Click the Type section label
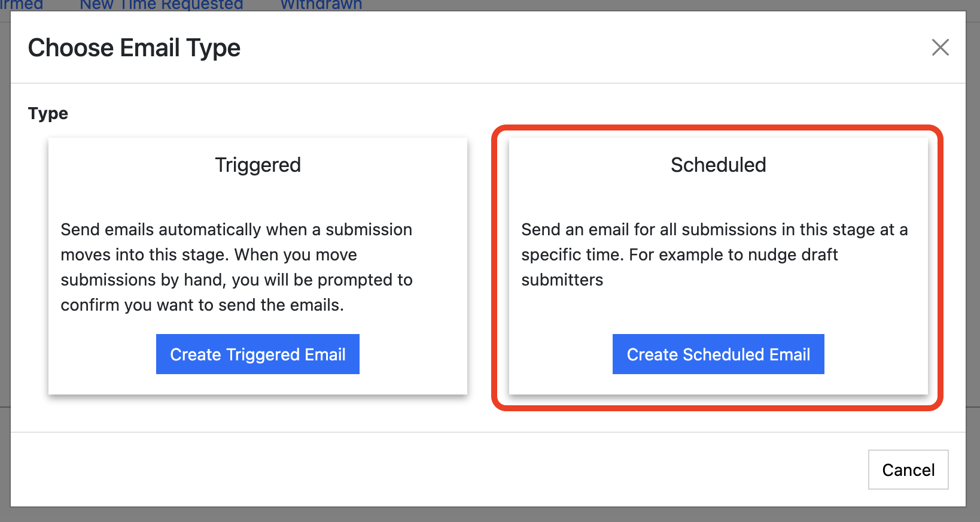This screenshot has height=522, width=980. [x=47, y=113]
